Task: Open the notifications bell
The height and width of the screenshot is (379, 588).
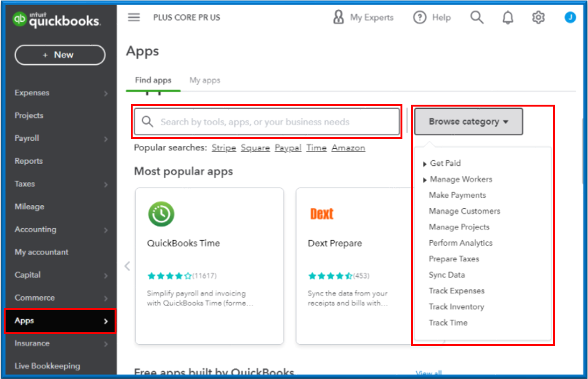Action: 508,17
